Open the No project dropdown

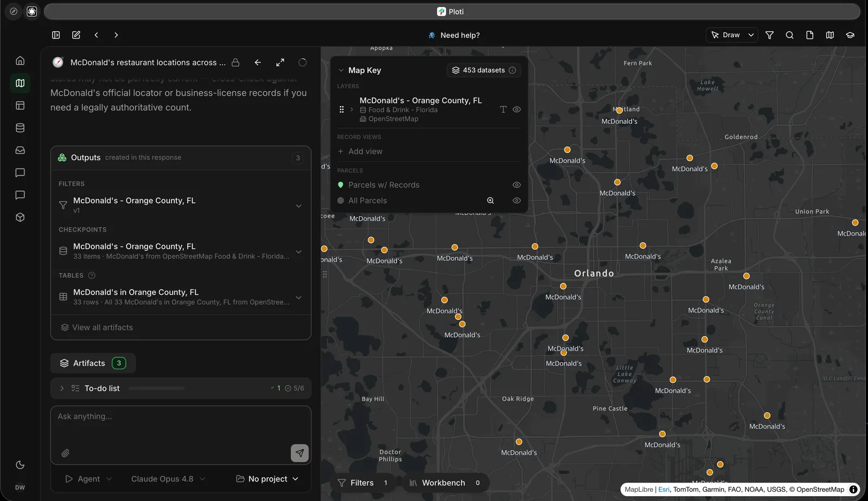[267, 479]
